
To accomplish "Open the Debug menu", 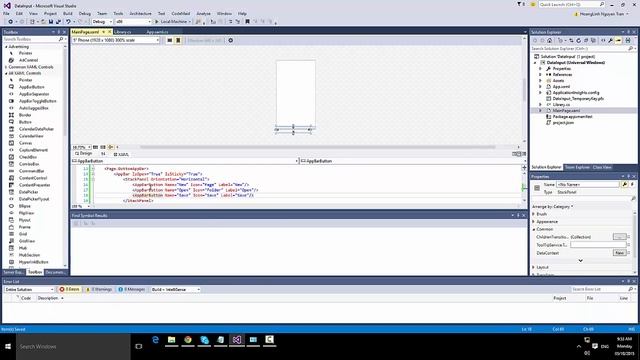I will (84, 13).
